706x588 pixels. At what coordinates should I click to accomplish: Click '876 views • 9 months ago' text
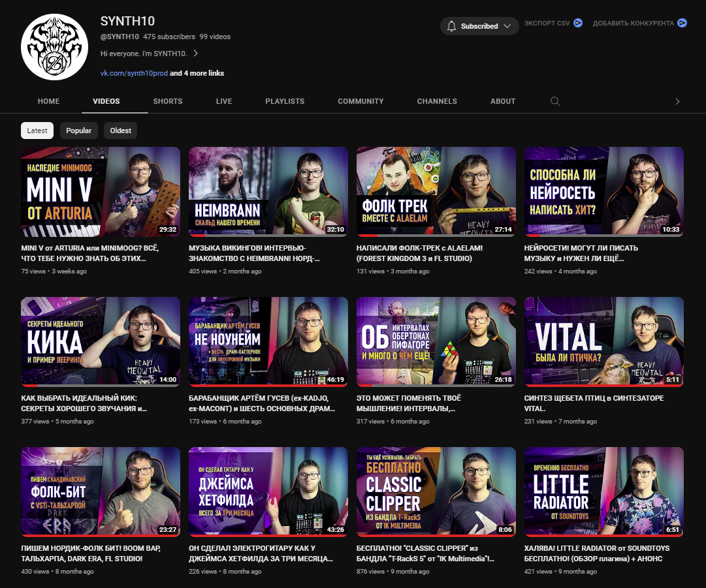click(x=393, y=571)
